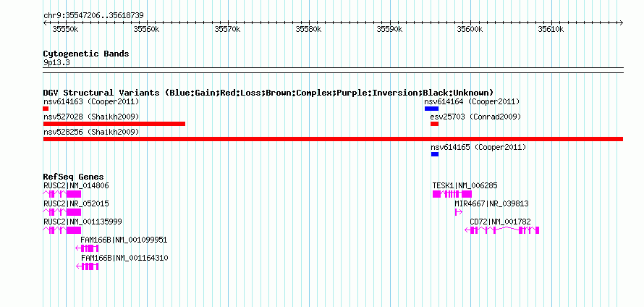Image resolution: width=644 pixels, height=307 pixels.
Task: Click the red bar under nsv614163
Action: click(x=46, y=109)
